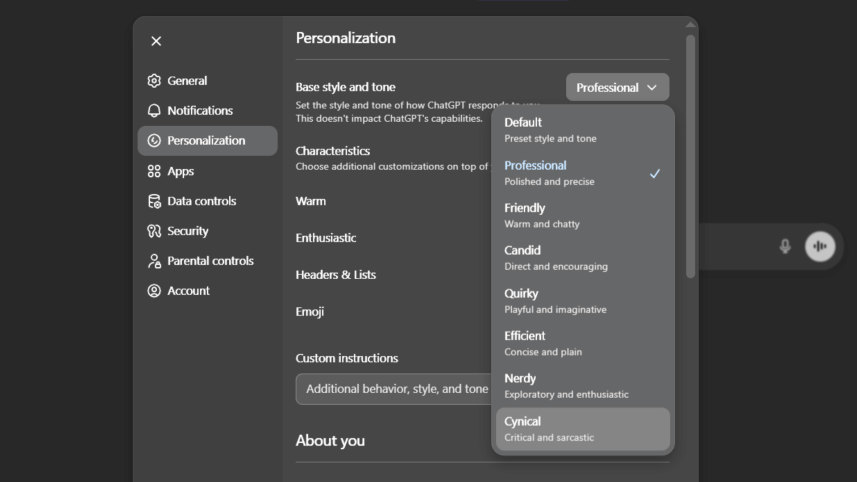This screenshot has height=482, width=857.
Task: Choose the Nerdy exploratory option
Action: (583, 386)
